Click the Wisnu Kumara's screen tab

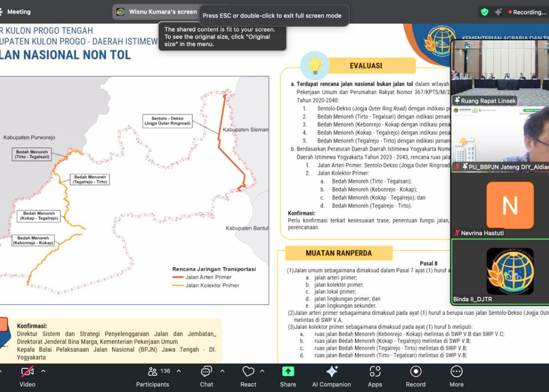[x=157, y=11]
